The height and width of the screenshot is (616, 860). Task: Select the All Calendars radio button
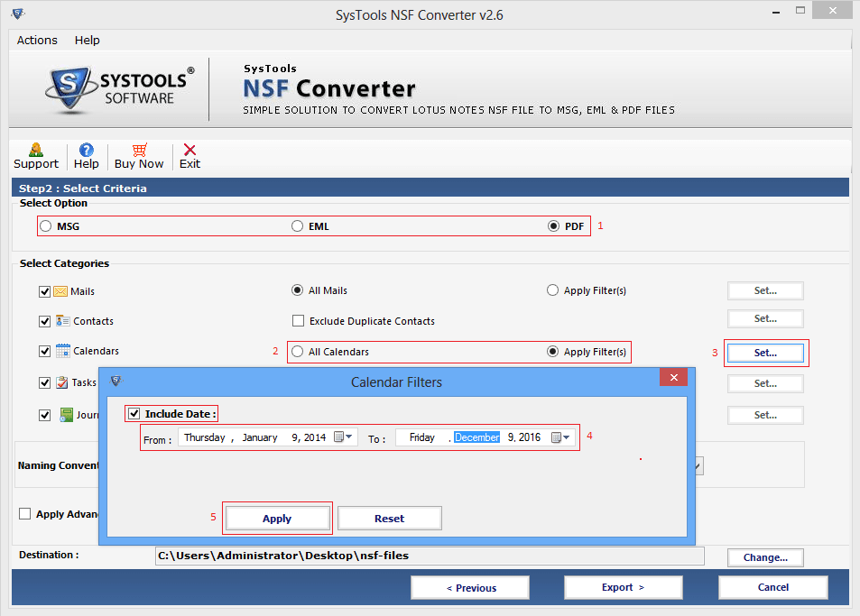(297, 352)
